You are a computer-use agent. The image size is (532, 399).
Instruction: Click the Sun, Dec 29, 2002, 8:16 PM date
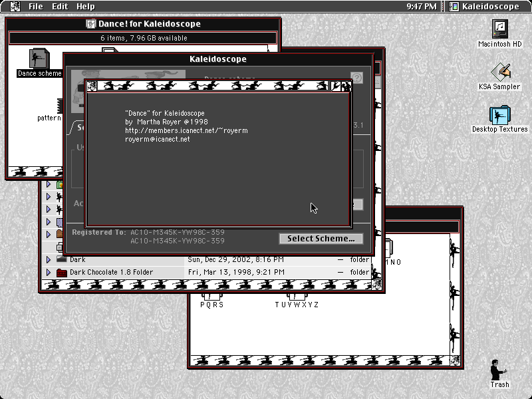(x=236, y=259)
